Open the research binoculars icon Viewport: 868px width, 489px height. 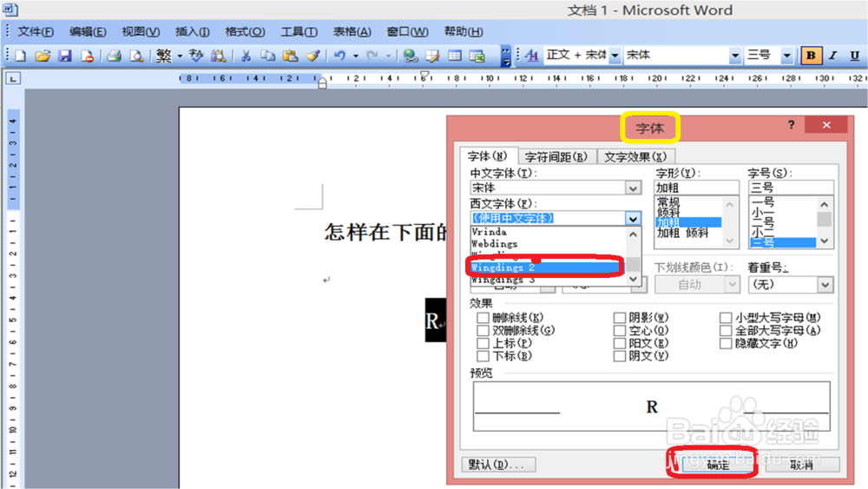(218, 56)
